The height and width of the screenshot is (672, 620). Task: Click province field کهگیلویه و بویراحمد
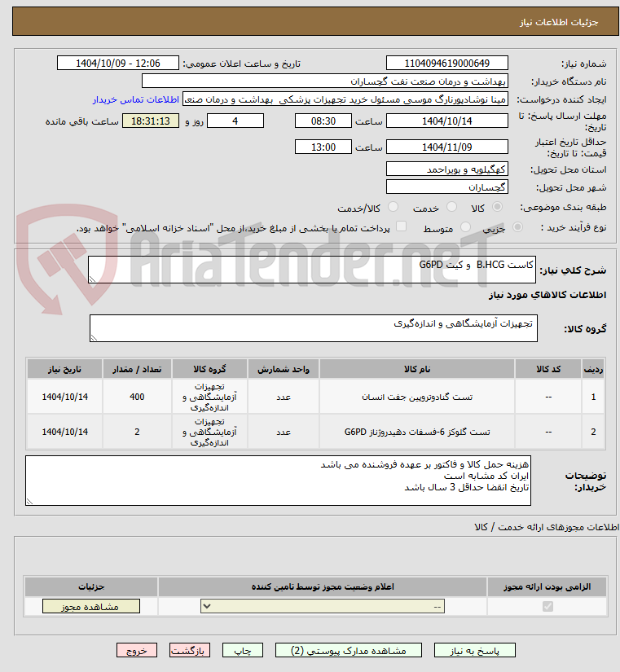446,169
